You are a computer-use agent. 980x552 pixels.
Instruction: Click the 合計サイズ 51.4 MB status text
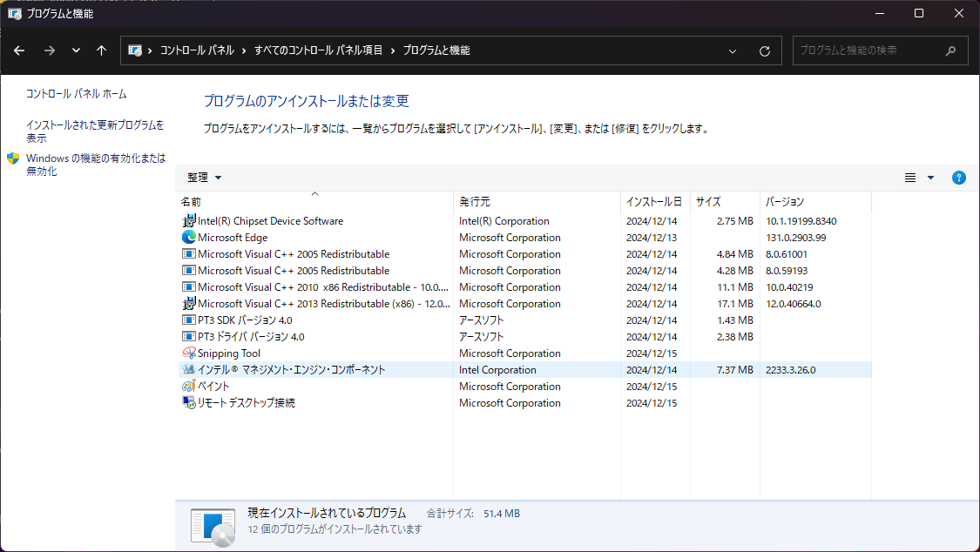click(x=473, y=514)
